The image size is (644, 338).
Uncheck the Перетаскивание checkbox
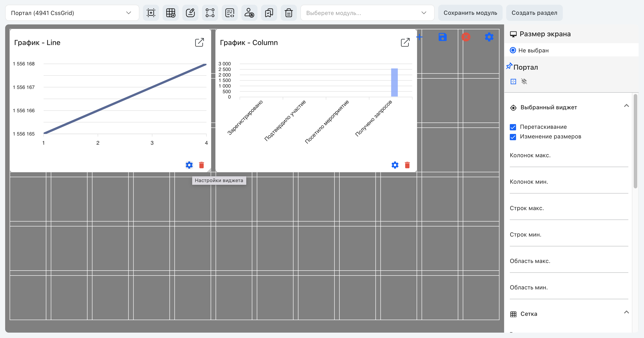coord(513,127)
